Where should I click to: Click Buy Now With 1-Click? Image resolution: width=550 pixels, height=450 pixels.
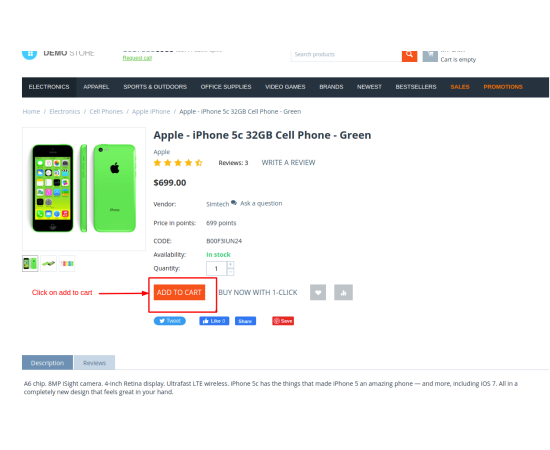[257, 293]
